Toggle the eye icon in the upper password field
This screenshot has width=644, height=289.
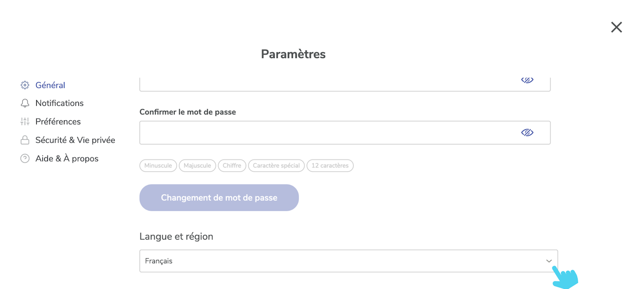tap(527, 81)
